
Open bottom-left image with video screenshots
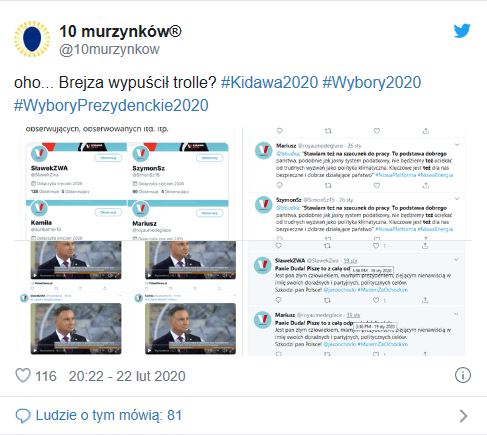[128, 298]
